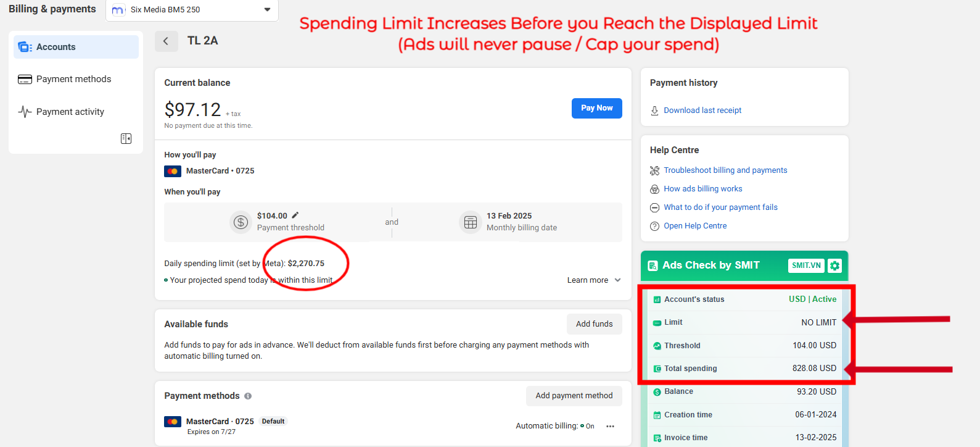Click the Balance row icon
The image size is (980, 447).
(657, 392)
